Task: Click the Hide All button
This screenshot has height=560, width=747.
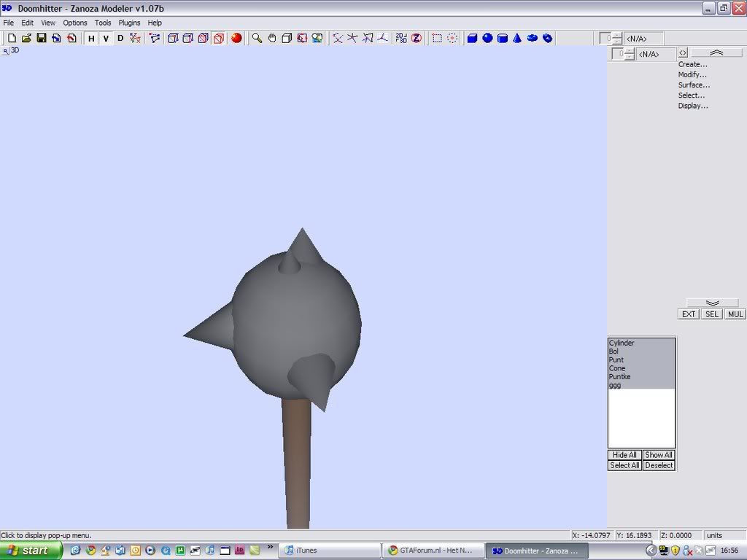Action: click(x=624, y=455)
